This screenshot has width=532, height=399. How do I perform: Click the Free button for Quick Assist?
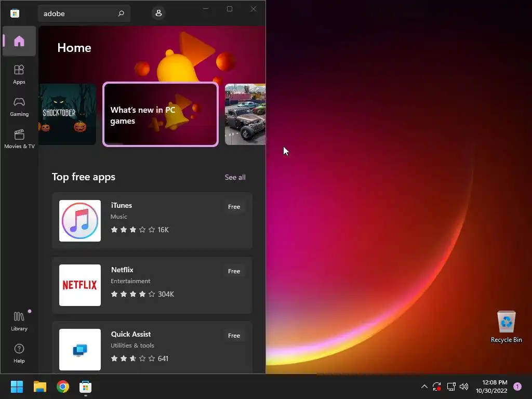click(234, 336)
